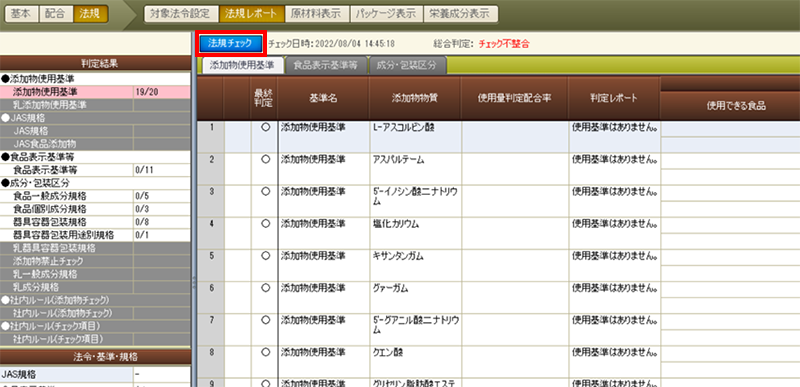Click the アスパルテーム cell

point(415,169)
